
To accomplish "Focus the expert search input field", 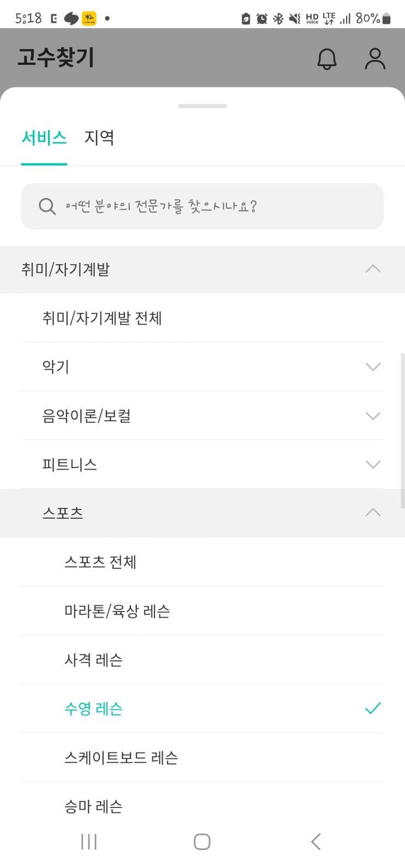I will coord(202,207).
